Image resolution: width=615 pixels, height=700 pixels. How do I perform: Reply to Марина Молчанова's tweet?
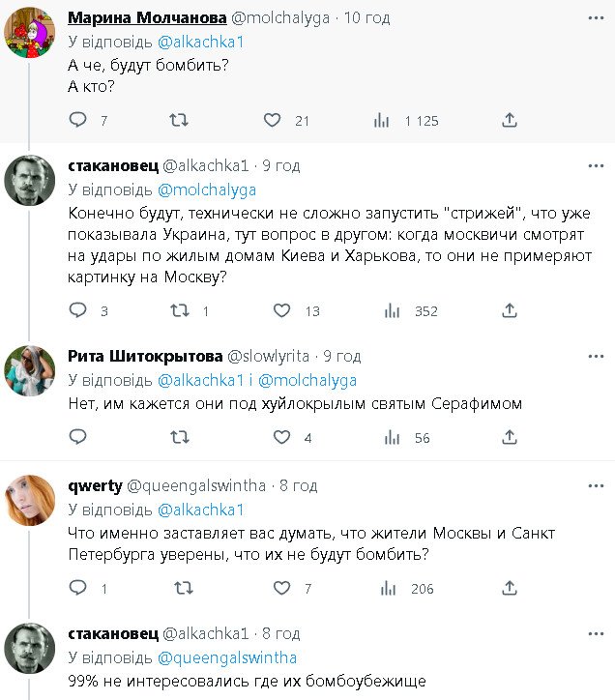(79, 120)
